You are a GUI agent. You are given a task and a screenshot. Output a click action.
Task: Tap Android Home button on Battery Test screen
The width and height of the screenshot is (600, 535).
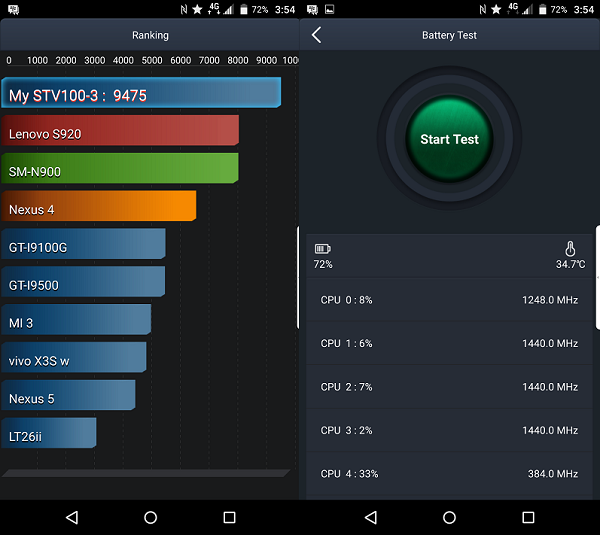[x=449, y=517]
